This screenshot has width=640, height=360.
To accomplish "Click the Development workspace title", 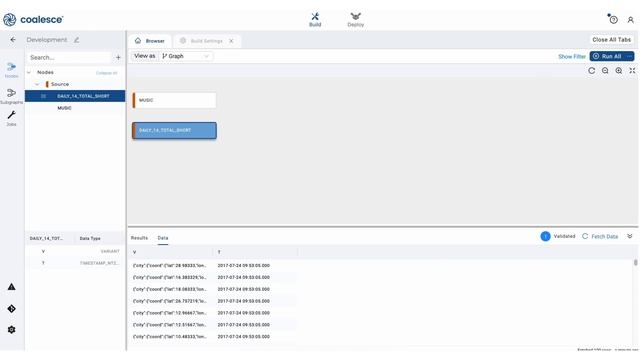I will (x=47, y=40).
